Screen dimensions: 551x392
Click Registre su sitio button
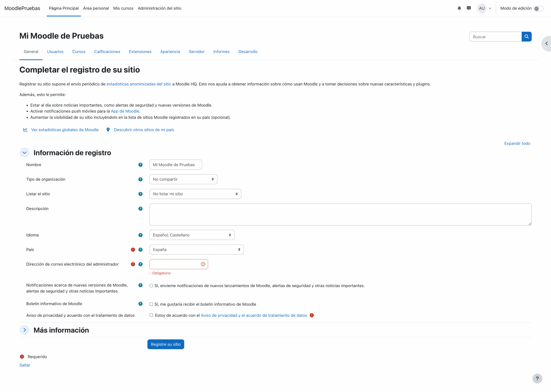tap(166, 344)
